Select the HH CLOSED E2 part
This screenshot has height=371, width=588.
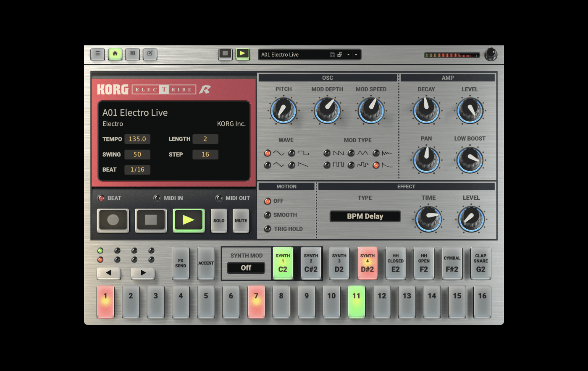tap(396, 263)
